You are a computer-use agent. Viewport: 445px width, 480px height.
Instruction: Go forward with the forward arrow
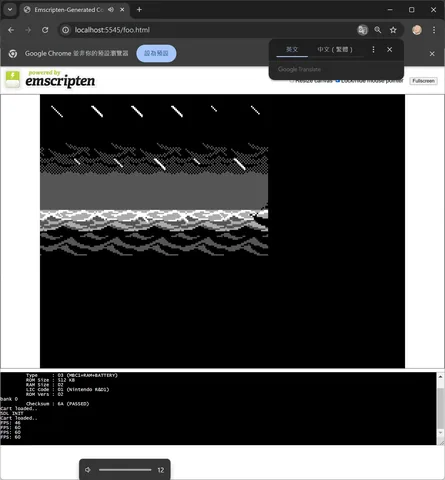pos(28,30)
